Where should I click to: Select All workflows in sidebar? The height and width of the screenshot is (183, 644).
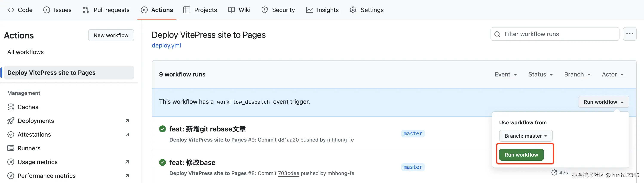[x=26, y=52]
